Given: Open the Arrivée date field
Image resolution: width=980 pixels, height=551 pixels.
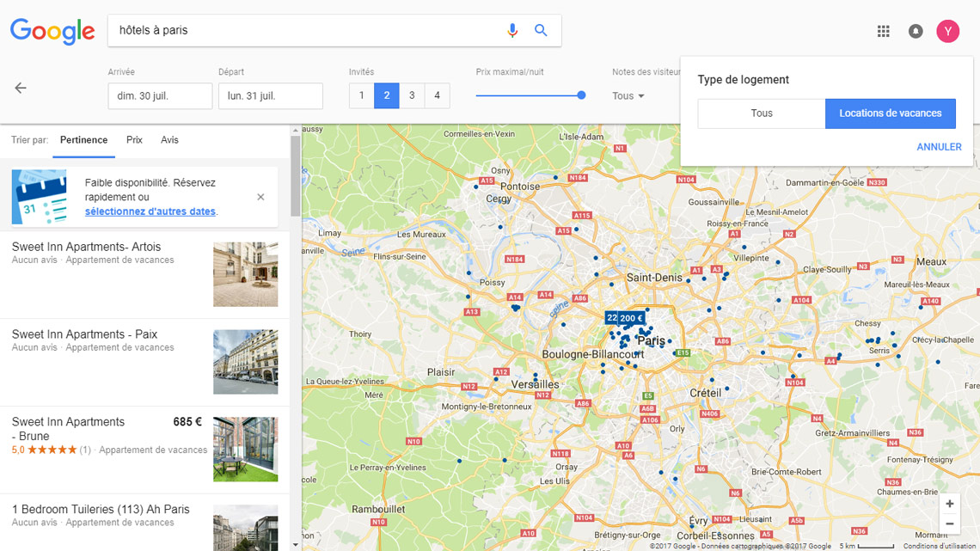Looking at the screenshot, I should point(160,95).
